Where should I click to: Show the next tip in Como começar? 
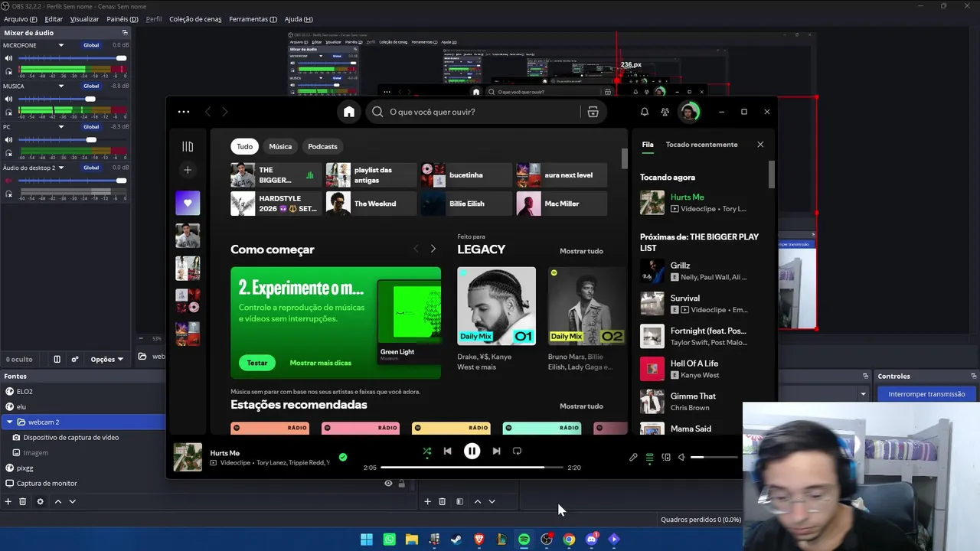coord(433,249)
